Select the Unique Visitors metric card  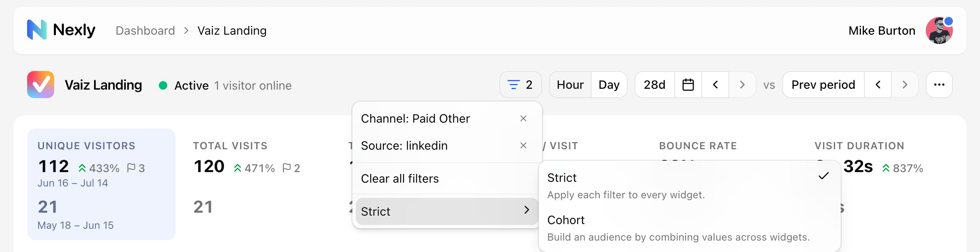tap(101, 184)
